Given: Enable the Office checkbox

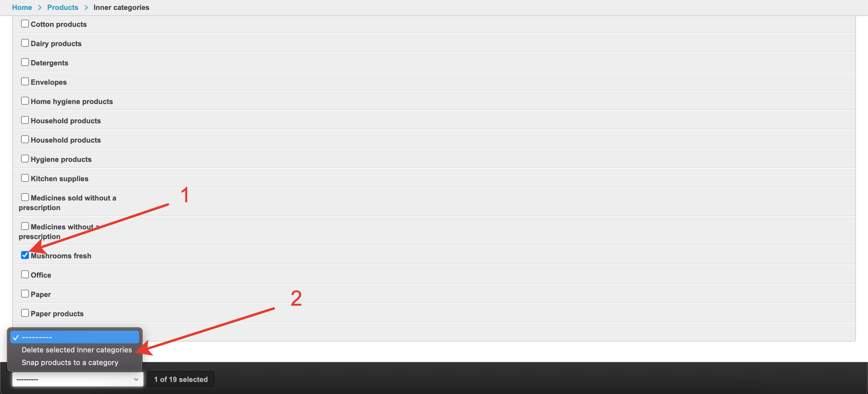Looking at the screenshot, I should coord(25,274).
